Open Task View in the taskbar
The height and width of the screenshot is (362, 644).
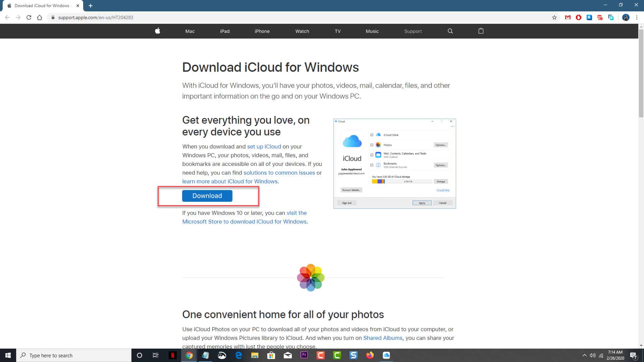click(x=156, y=355)
